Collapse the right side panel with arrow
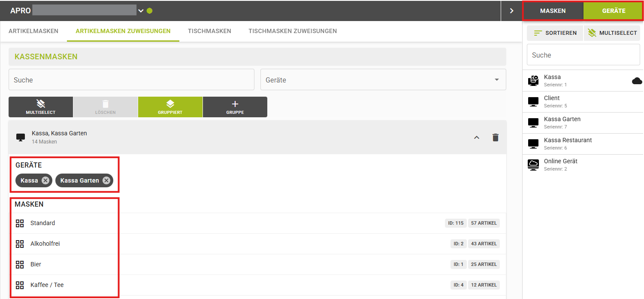644x299 pixels. tap(511, 11)
